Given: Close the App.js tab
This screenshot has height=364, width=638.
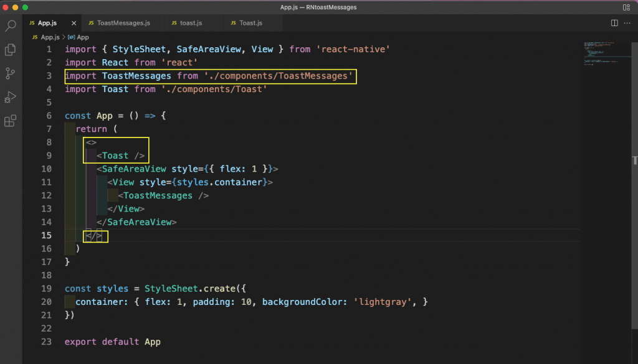Looking at the screenshot, I should coord(74,23).
